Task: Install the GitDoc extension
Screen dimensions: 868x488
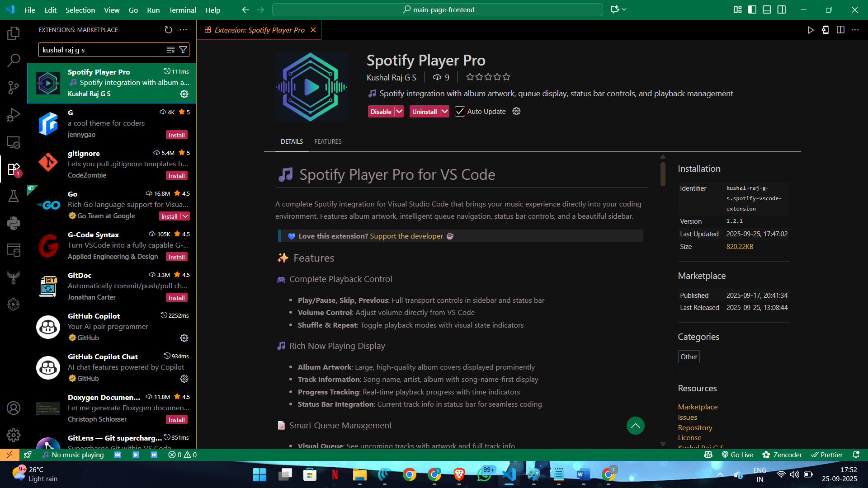Action: coord(177,298)
